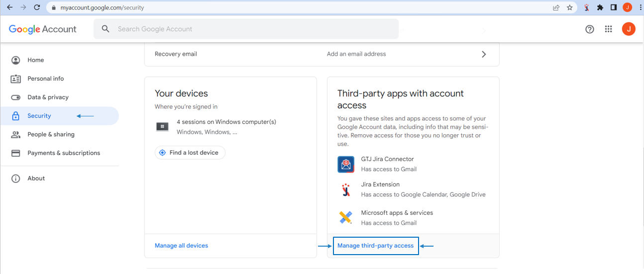The image size is (644, 274).
Task: Open Personal info section
Action: click(x=45, y=79)
